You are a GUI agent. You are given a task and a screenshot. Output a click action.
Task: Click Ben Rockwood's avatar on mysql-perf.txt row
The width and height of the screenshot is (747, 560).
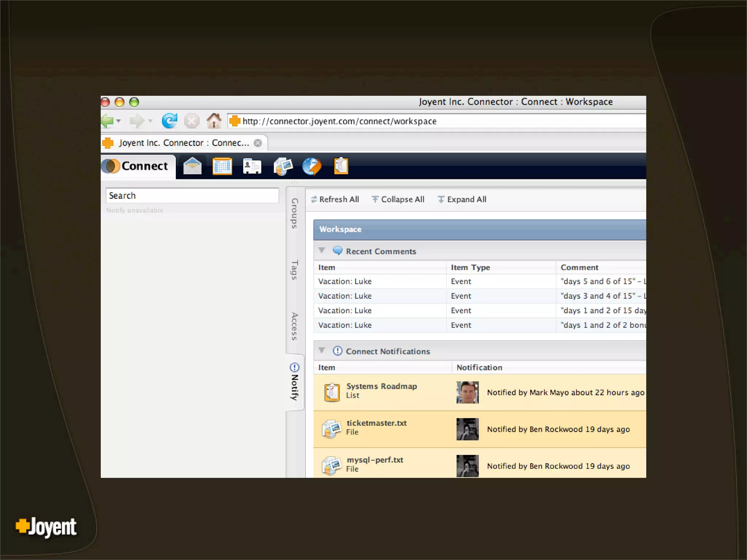click(468, 466)
